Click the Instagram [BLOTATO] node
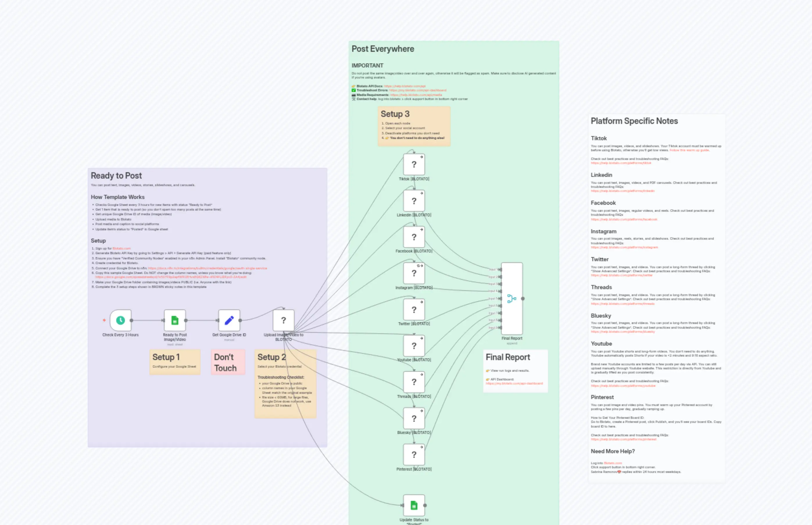This screenshot has width=812, height=525. [414, 273]
